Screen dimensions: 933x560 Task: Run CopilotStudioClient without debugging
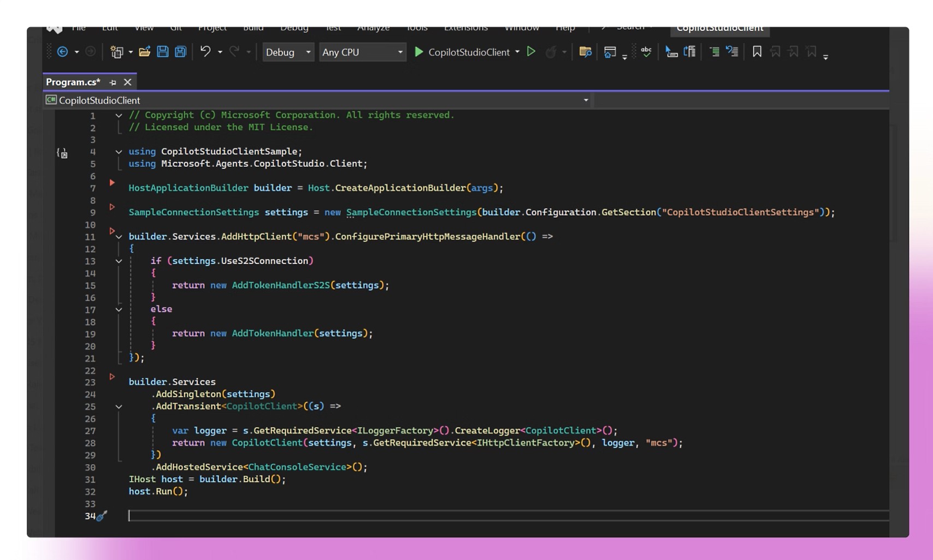coord(532,52)
